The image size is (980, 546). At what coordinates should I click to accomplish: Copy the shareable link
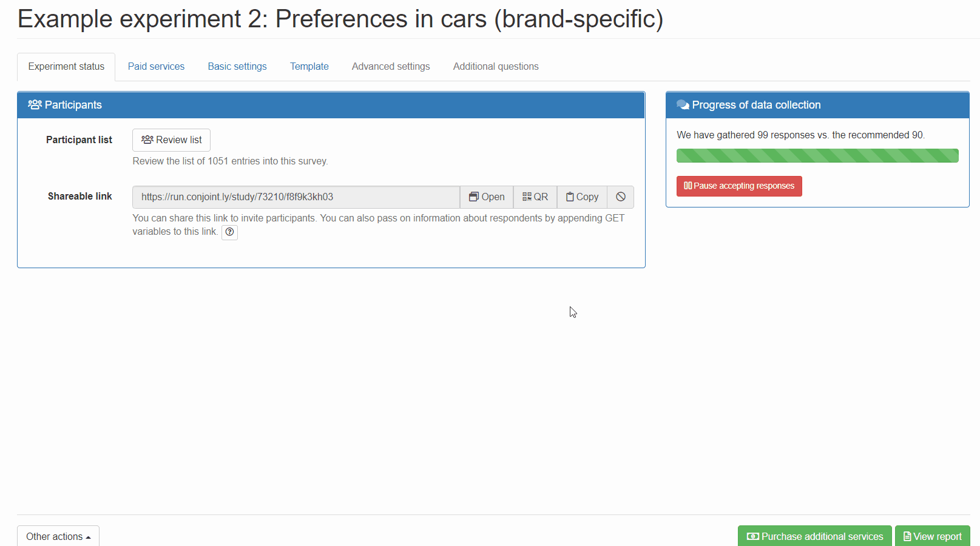(x=582, y=197)
